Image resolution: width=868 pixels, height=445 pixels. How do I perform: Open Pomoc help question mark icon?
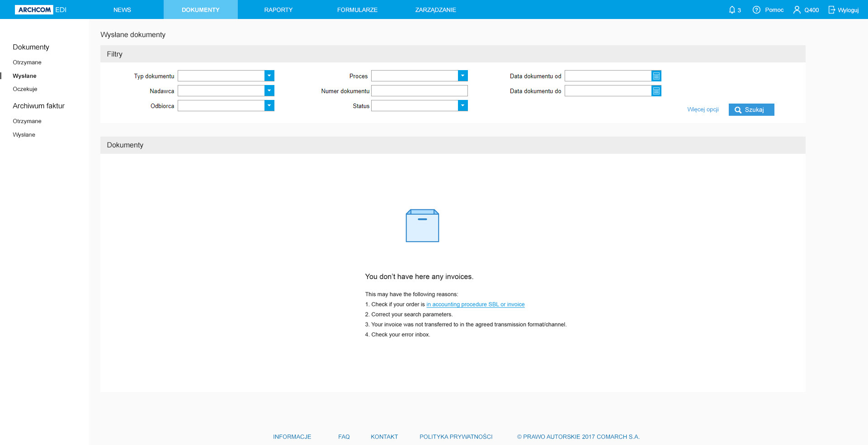pyautogui.click(x=756, y=9)
